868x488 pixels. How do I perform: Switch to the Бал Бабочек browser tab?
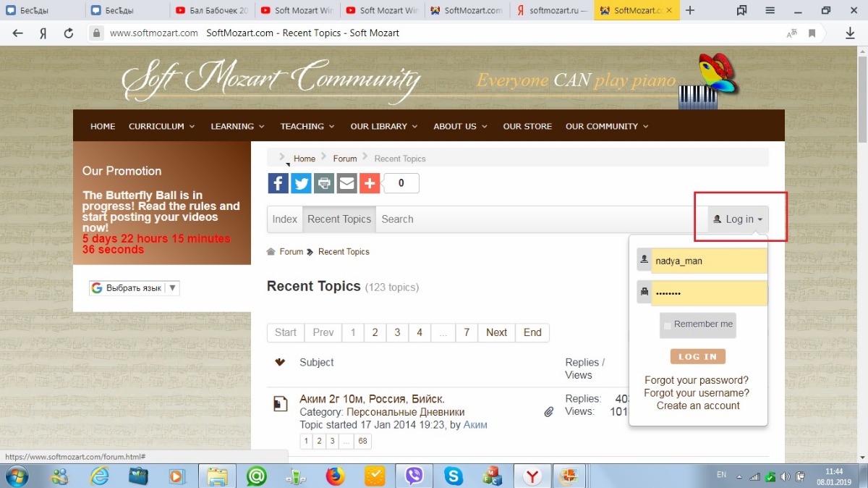(211, 10)
